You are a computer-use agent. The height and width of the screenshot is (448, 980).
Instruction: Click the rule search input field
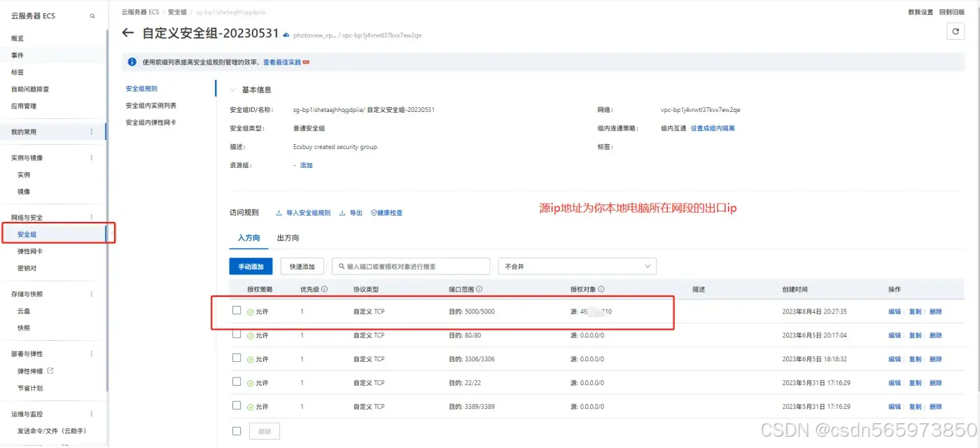click(412, 266)
